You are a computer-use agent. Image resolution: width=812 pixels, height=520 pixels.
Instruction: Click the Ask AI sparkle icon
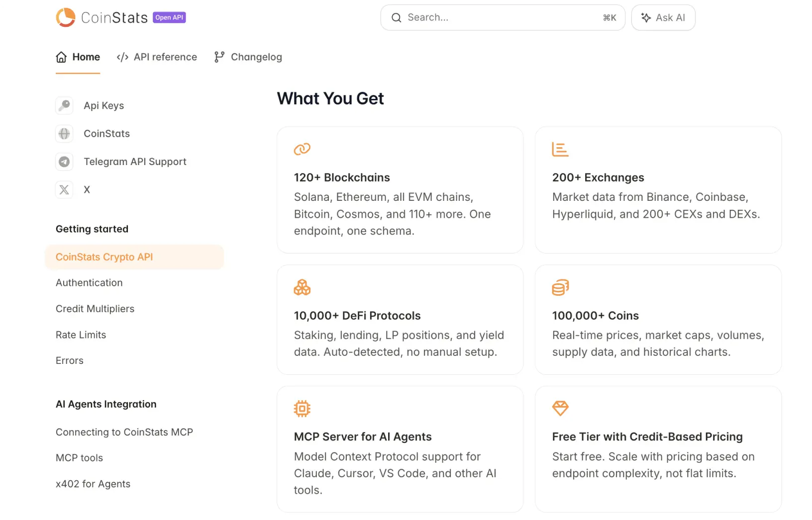point(645,17)
